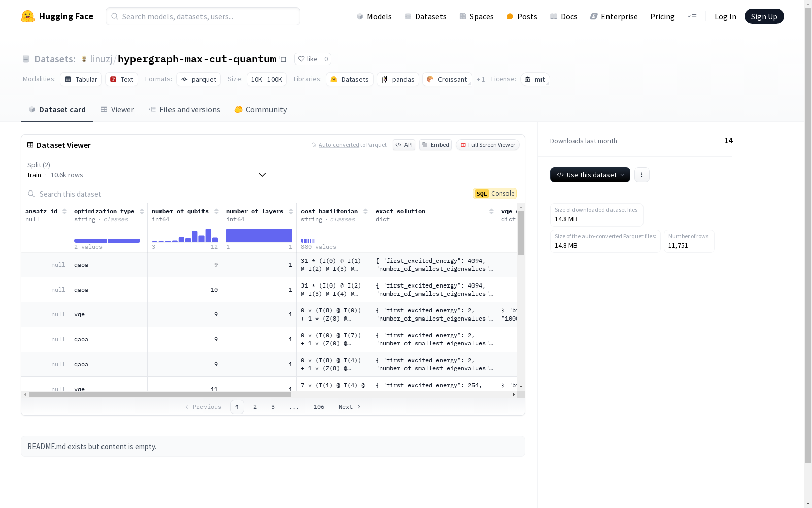
Task: Open the navigation overflow menu icon
Action: tap(692, 16)
